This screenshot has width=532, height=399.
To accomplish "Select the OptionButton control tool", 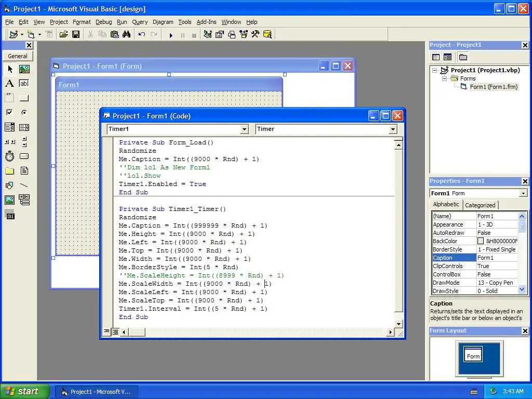I will 24,112.
